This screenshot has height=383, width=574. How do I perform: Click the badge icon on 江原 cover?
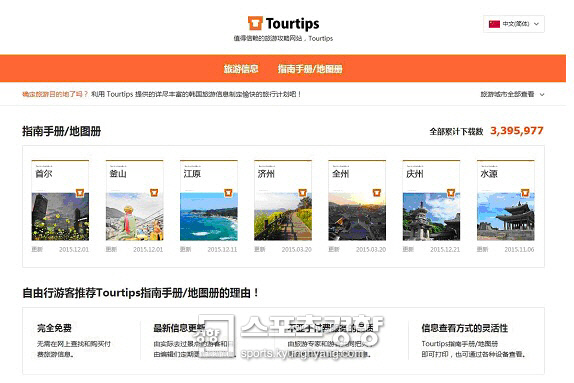point(228,193)
